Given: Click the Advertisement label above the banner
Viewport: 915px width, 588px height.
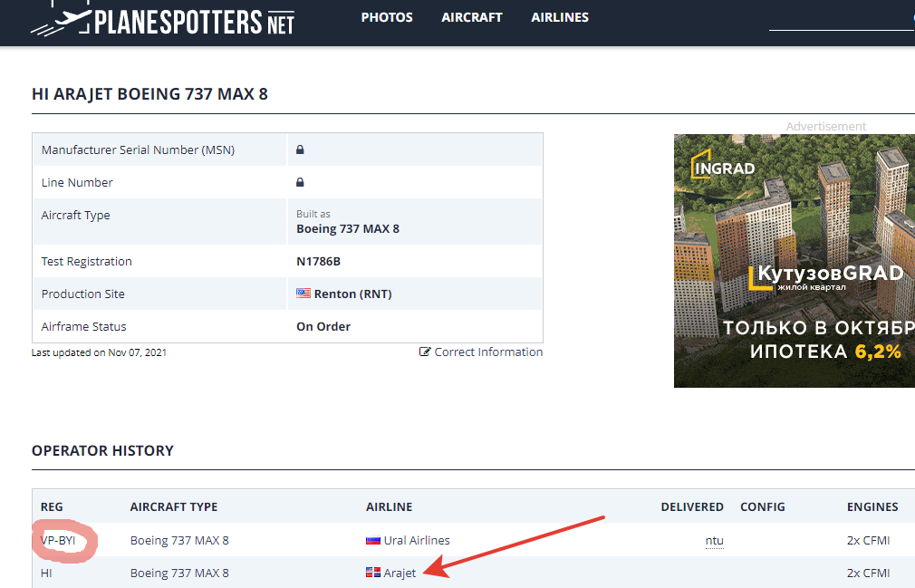Looking at the screenshot, I should click(x=825, y=126).
